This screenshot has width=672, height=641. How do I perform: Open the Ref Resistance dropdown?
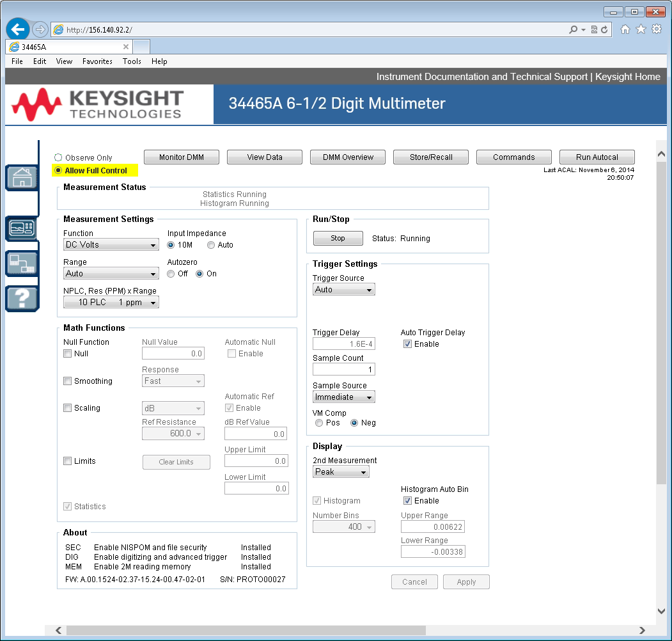pyautogui.click(x=173, y=434)
